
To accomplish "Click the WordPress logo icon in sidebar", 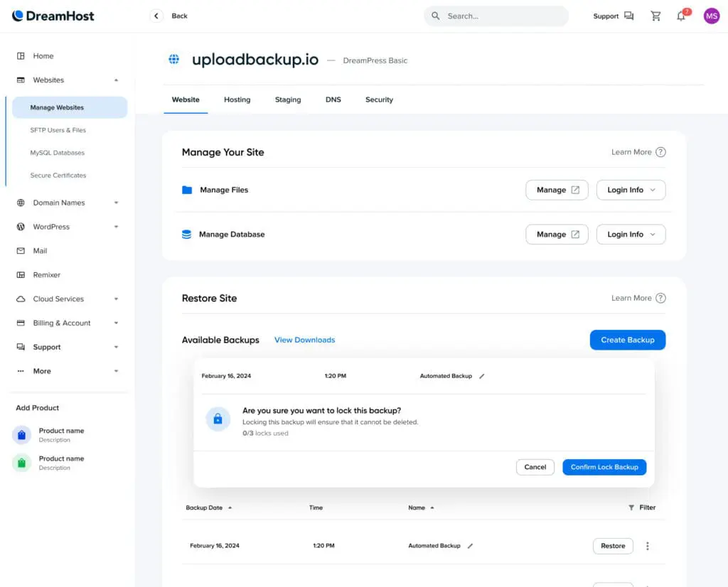I will pyautogui.click(x=21, y=227).
